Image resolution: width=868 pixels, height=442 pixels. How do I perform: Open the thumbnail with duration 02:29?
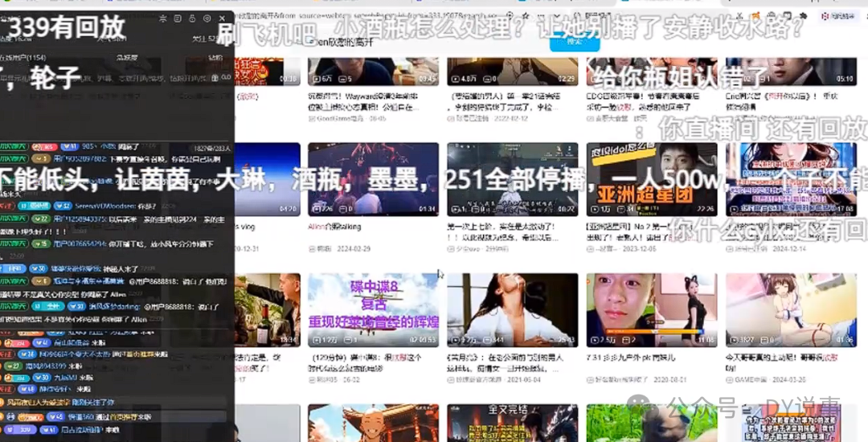click(512, 71)
